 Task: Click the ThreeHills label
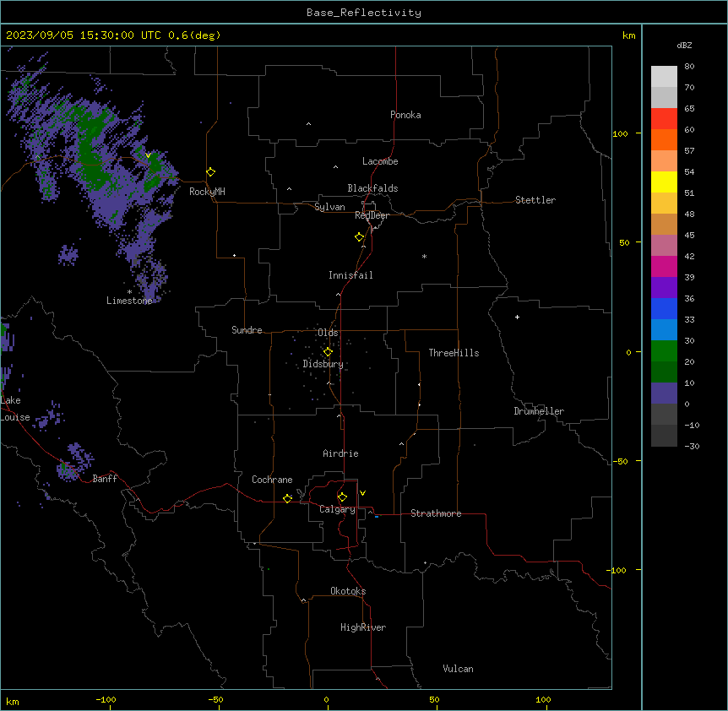click(x=454, y=353)
